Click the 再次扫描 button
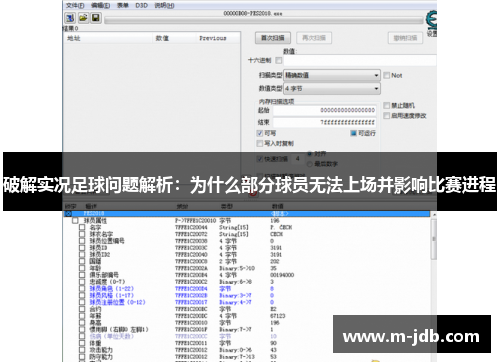 (x=314, y=38)
